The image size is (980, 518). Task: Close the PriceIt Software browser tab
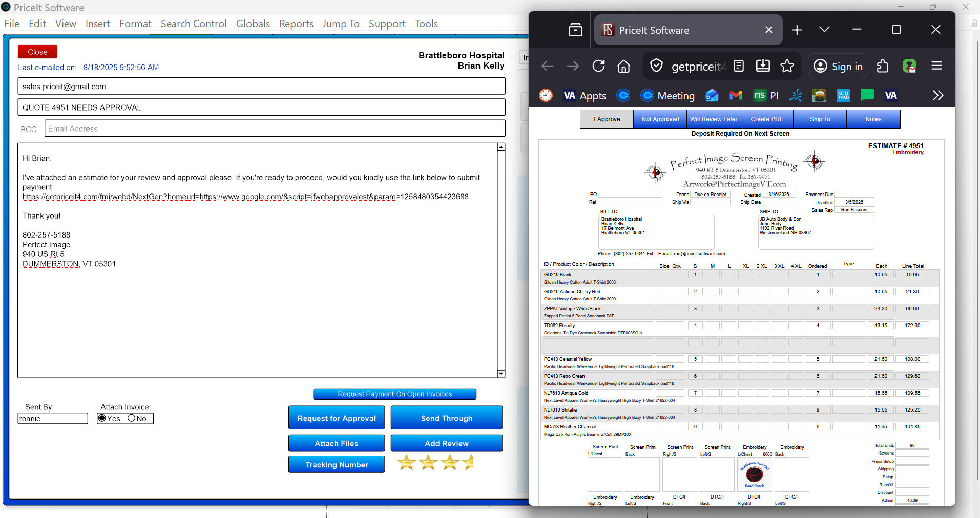(768, 30)
